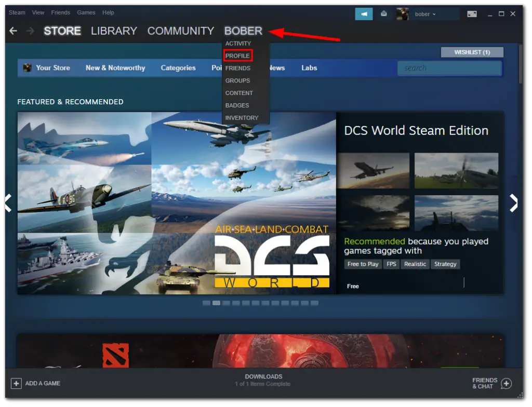Viewport: 532px width, 407px height.
Task: Open the BOBER profile menu
Action: pyautogui.click(x=243, y=31)
